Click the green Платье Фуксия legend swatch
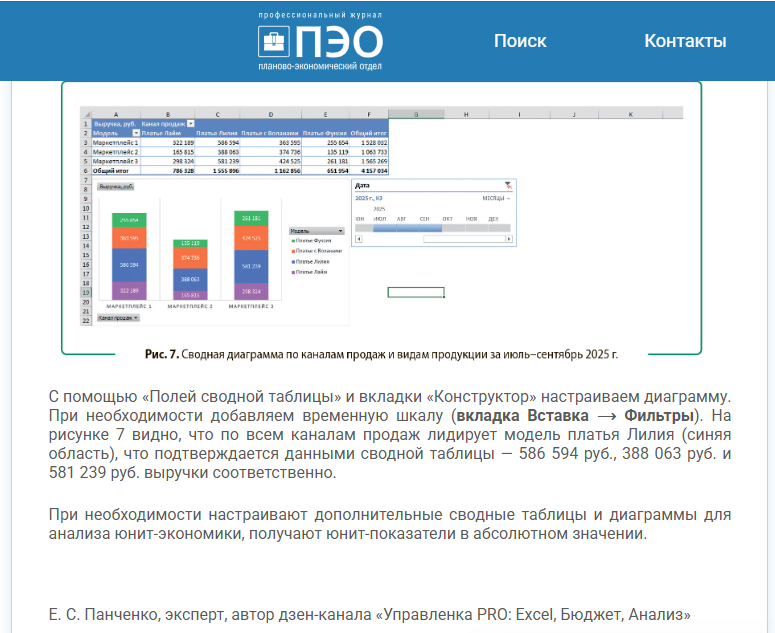The height and width of the screenshot is (633, 775). (x=293, y=241)
